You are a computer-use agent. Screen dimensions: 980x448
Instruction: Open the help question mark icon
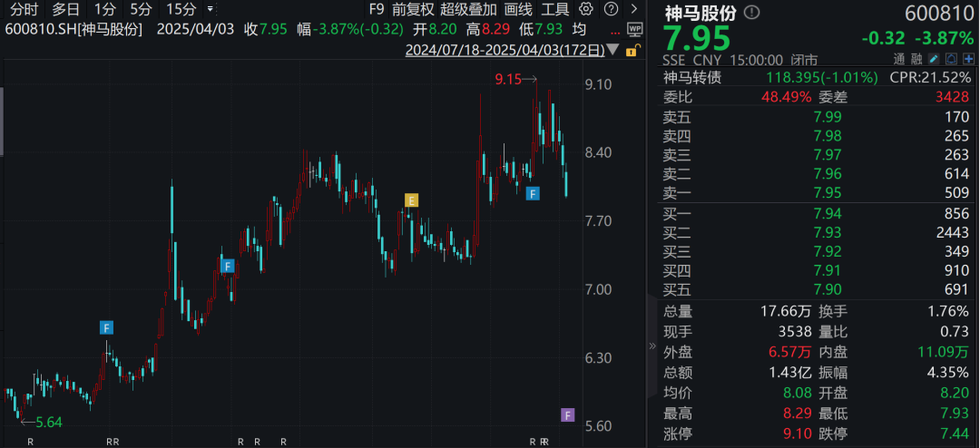612,9
